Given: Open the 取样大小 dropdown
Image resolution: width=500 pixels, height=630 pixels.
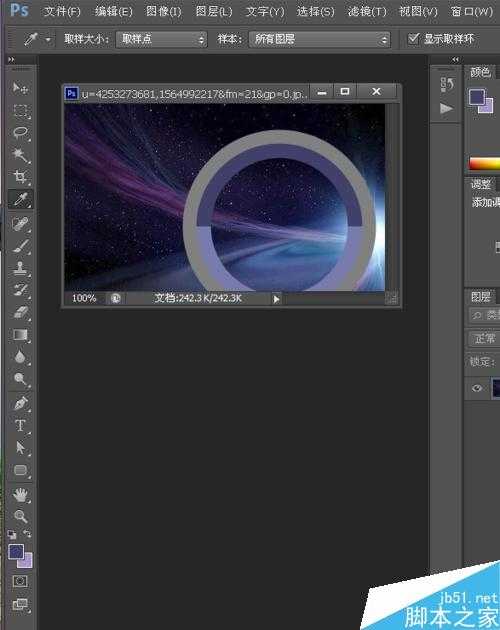Looking at the screenshot, I should click(x=161, y=39).
